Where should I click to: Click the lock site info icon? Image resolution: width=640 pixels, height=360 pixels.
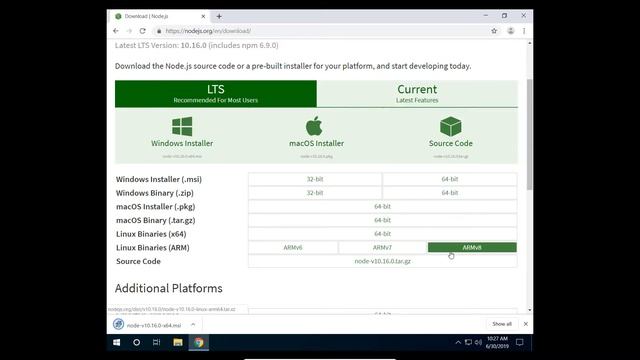[159, 31]
